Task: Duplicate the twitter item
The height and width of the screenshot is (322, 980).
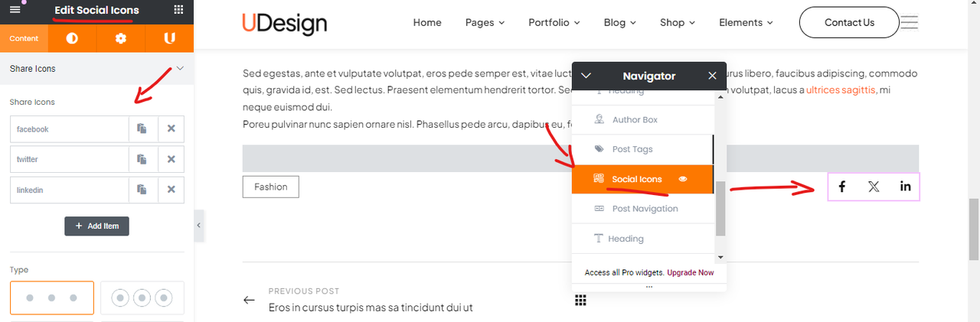Action: tap(142, 159)
